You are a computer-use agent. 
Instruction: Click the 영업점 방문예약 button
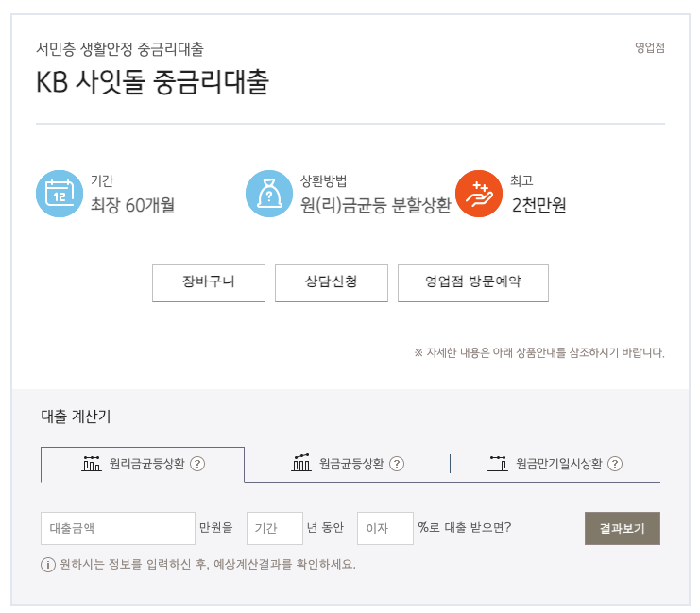473,283
